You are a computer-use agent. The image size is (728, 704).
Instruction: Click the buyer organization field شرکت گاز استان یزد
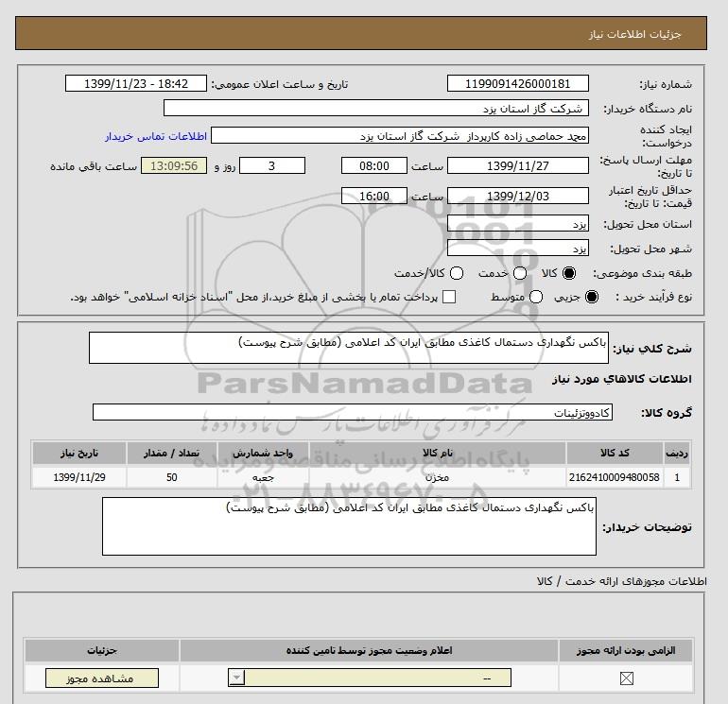tap(376, 108)
